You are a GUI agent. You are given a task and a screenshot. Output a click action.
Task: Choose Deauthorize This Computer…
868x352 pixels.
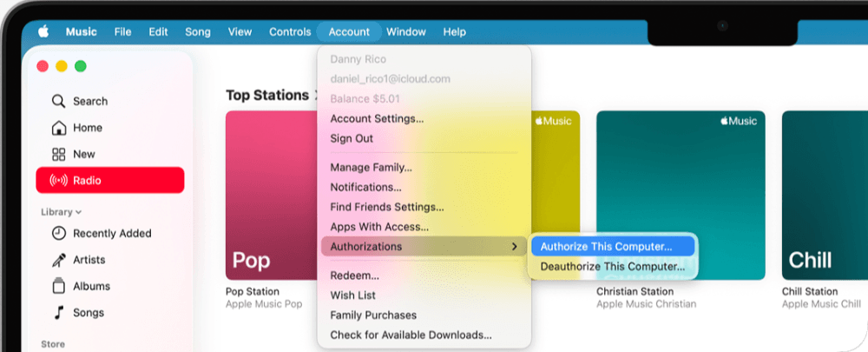pos(613,267)
